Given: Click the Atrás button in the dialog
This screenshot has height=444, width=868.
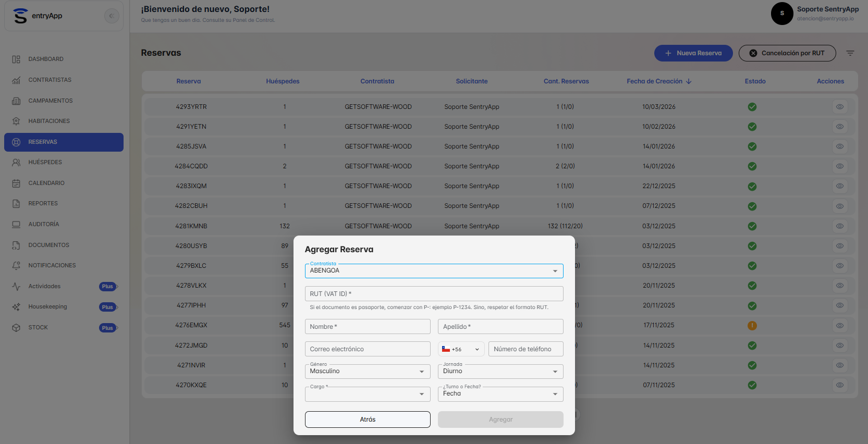Looking at the screenshot, I should point(368,420).
